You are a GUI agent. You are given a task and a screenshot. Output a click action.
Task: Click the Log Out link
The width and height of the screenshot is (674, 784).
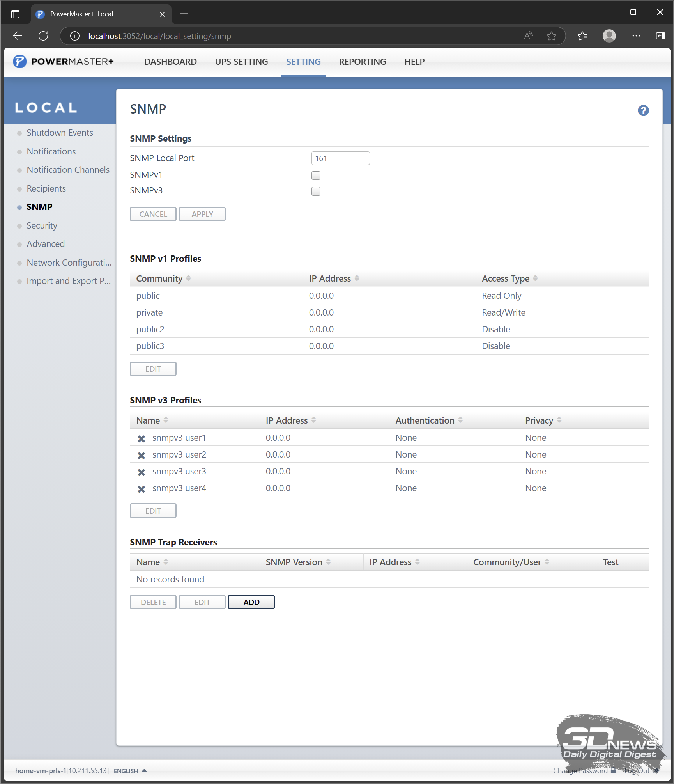point(641,771)
